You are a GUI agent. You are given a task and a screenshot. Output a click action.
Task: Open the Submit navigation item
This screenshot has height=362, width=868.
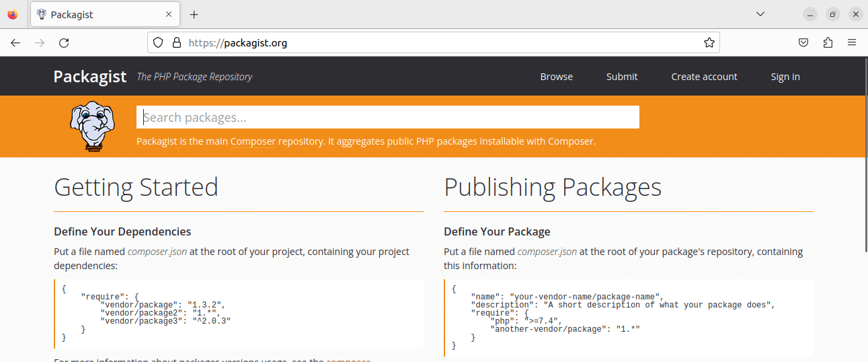click(621, 77)
